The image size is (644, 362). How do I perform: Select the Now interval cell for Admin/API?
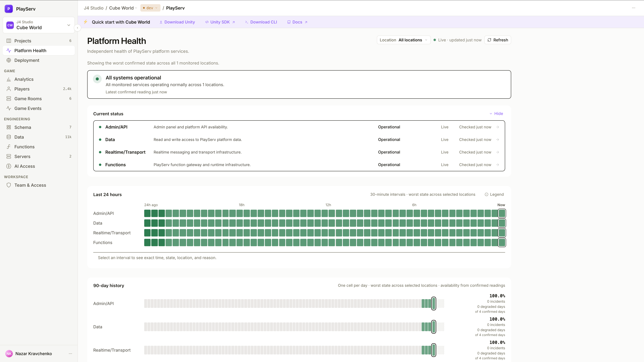[502, 213]
